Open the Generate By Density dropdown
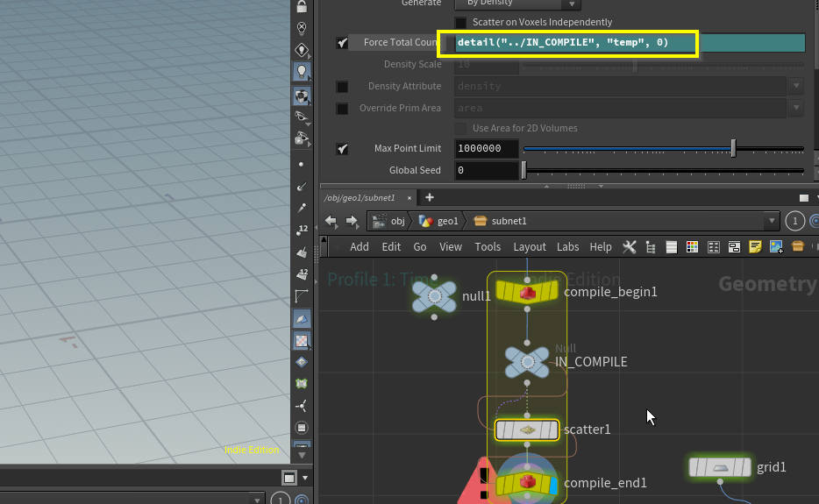 pyautogui.click(x=516, y=4)
